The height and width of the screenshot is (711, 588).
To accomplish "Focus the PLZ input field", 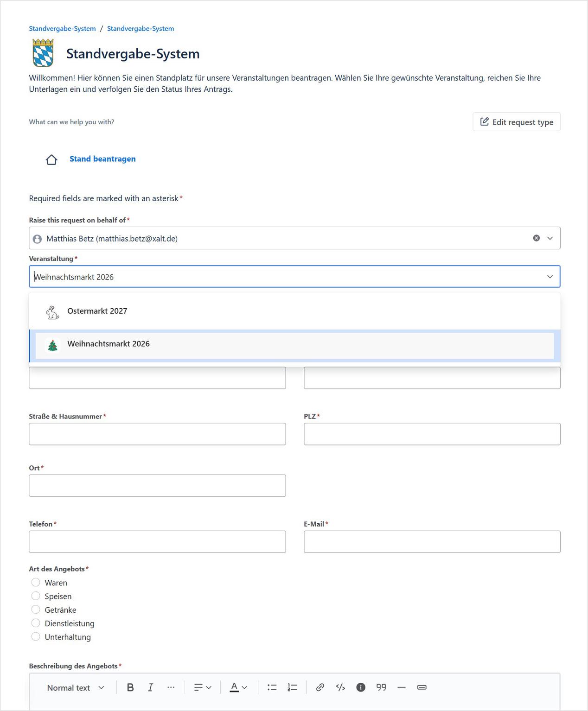I will click(432, 434).
